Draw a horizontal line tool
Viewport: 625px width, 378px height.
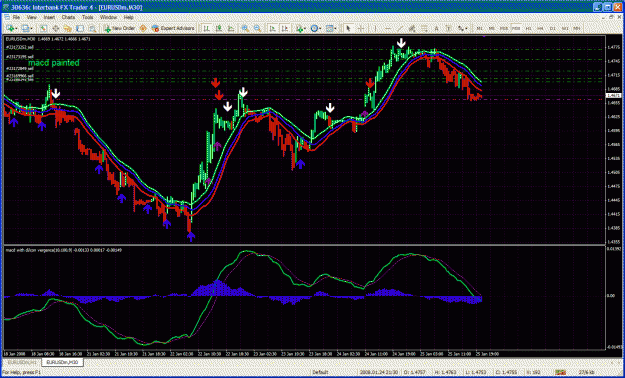[x=388, y=28]
